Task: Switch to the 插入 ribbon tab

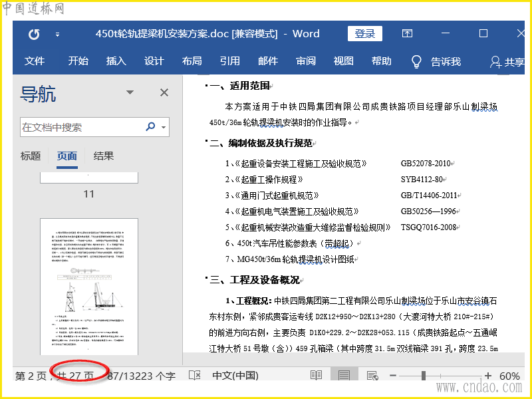Action: pos(116,61)
